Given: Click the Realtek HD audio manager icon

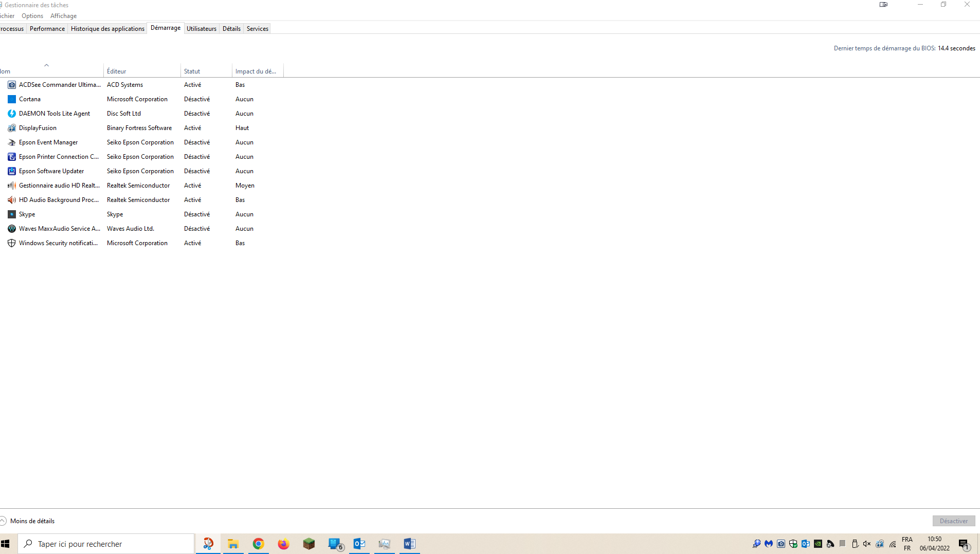Looking at the screenshot, I should click(12, 186).
